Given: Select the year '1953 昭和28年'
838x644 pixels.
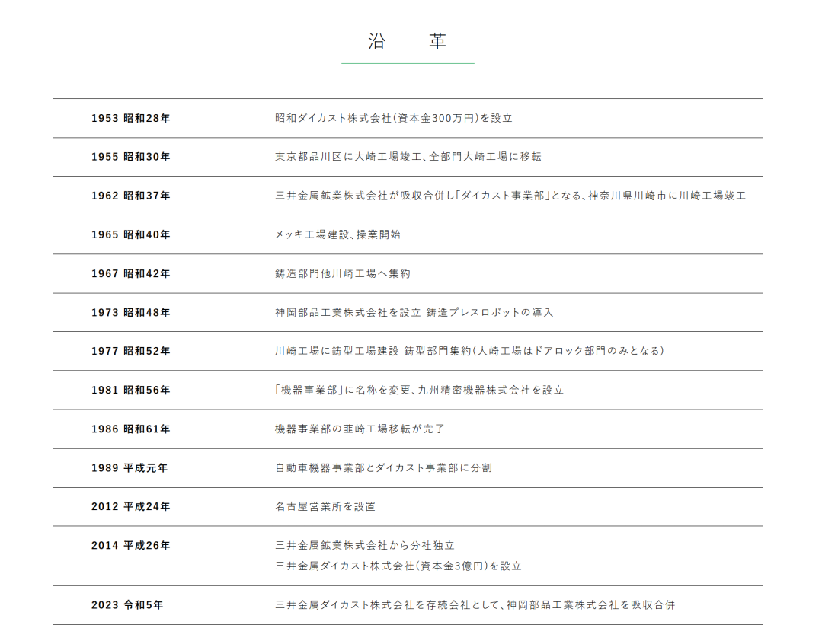Looking at the screenshot, I should point(131,118).
